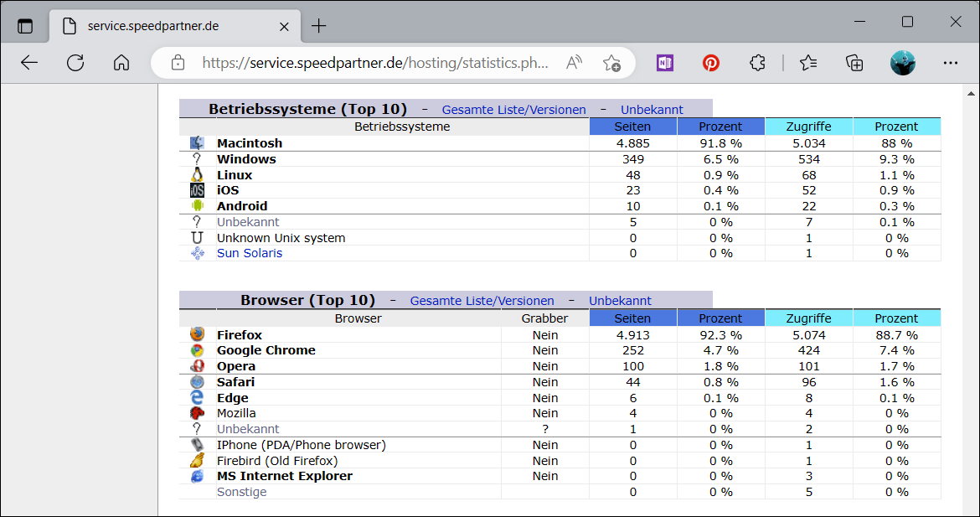The height and width of the screenshot is (517, 980).
Task: Click the address bar URL field
Action: coord(375,63)
